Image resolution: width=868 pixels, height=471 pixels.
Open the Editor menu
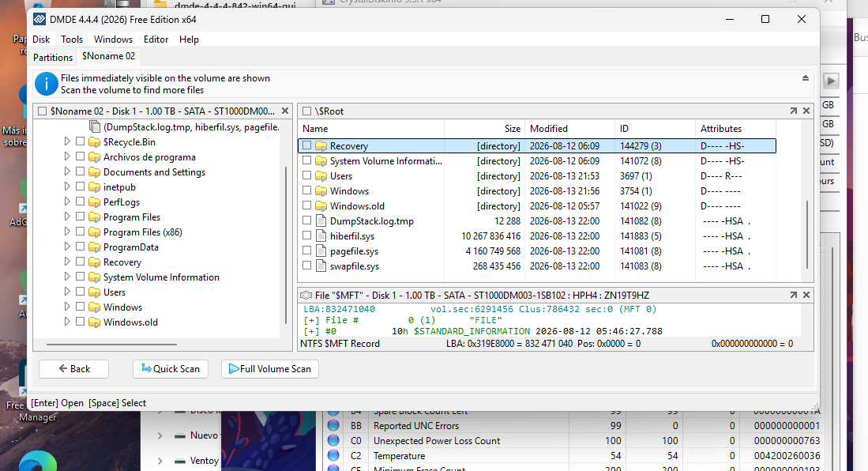156,40
